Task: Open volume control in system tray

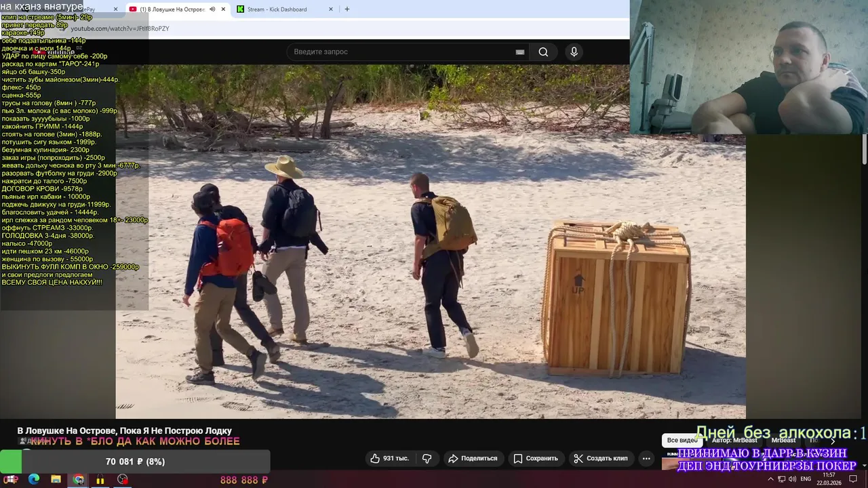Action: [792, 479]
